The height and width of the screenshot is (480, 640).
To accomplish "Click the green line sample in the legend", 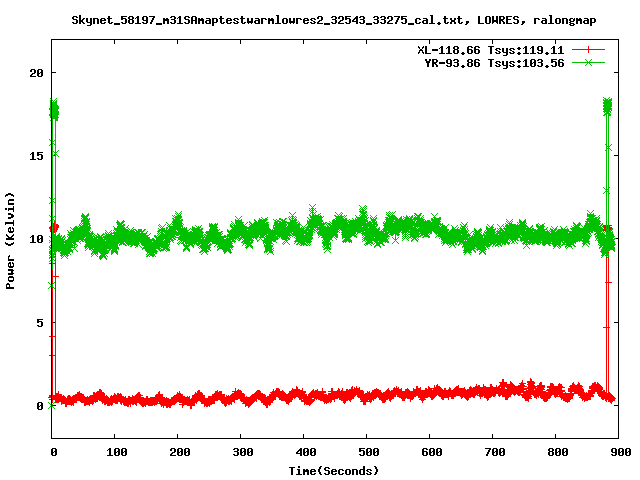I will click(x=588, y=62).
